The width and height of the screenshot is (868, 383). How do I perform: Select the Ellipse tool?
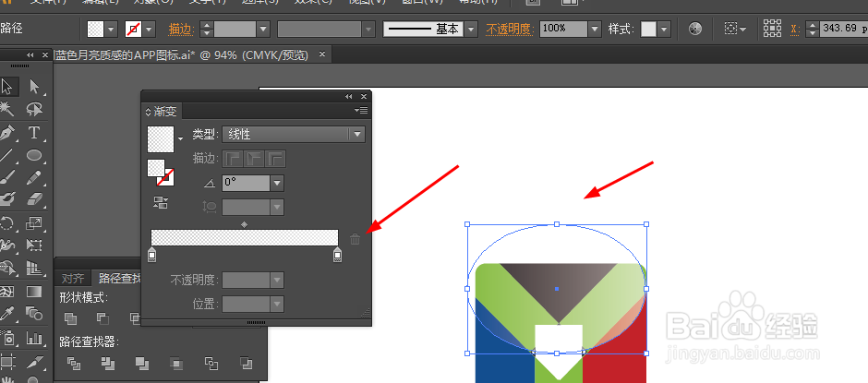pyautogui.click(x=34, y=155)
